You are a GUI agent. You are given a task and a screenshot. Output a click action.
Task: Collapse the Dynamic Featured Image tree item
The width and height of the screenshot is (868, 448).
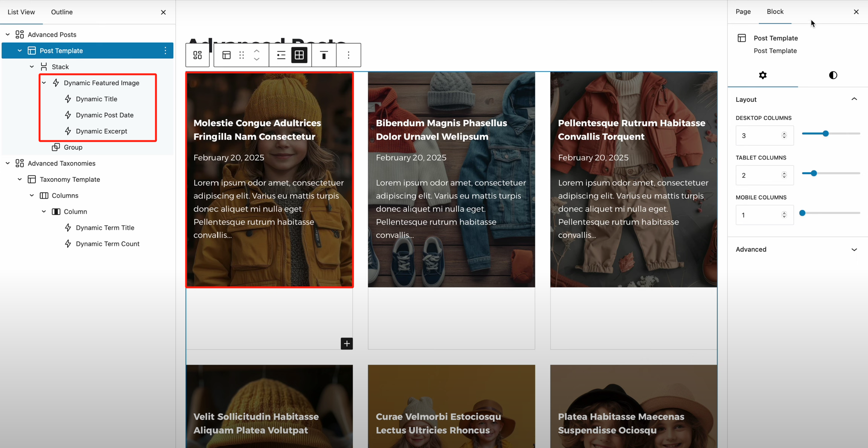[x=44, y=83]
